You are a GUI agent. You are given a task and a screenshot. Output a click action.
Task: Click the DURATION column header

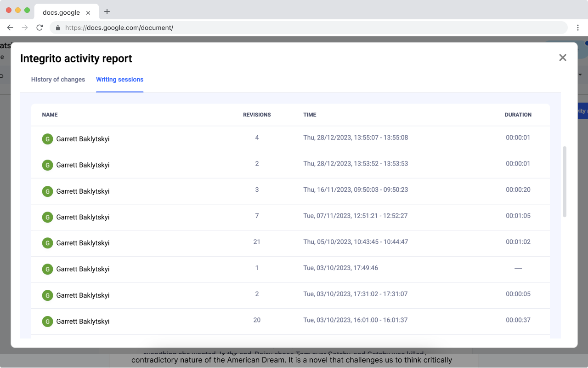click(518, 115)
